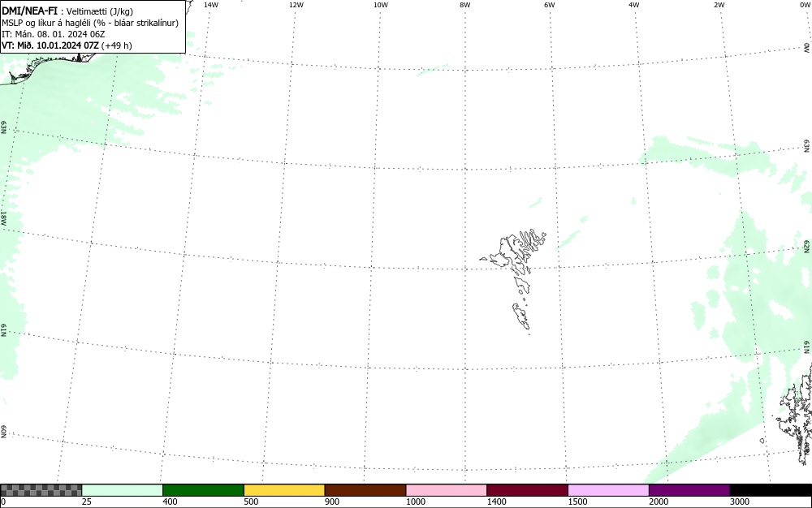Click the '8W' longitude label

pos(465,5)
